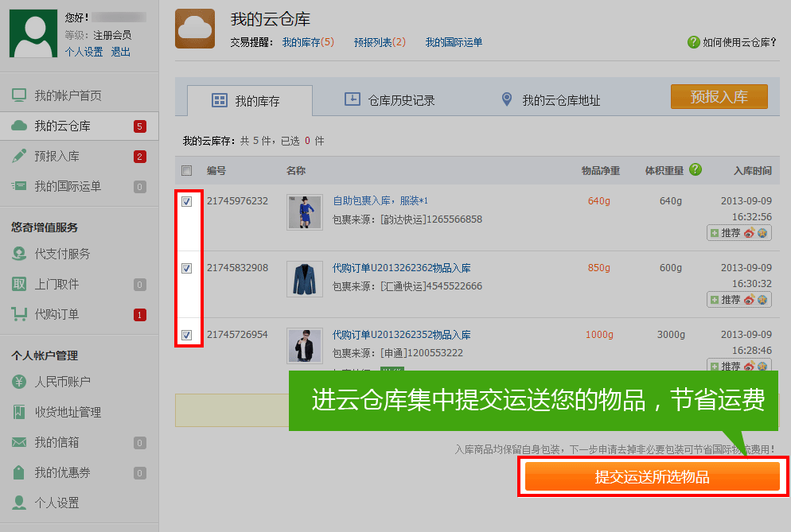Open 代购订单U2013262352物品入库 link

pos(401,335)
